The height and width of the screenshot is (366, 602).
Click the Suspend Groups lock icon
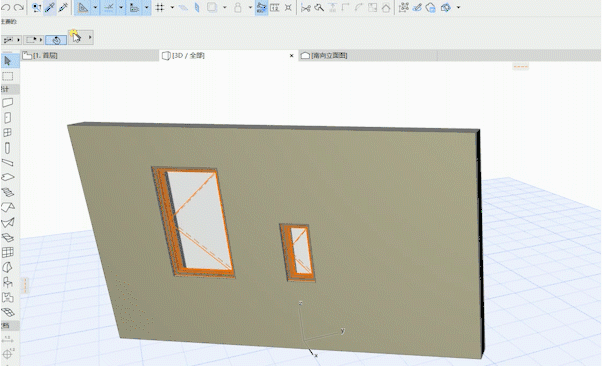point(238,7)
